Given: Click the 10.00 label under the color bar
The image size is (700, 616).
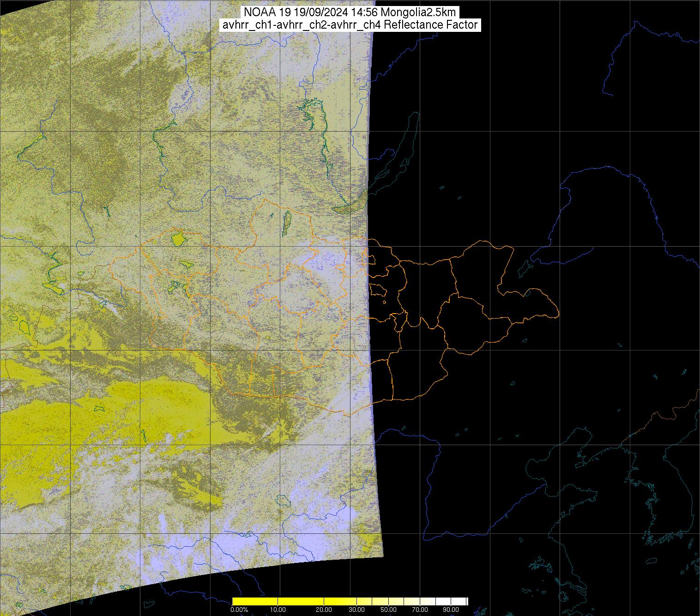Looking at the screenshot, I should click(x=278, y=610).
